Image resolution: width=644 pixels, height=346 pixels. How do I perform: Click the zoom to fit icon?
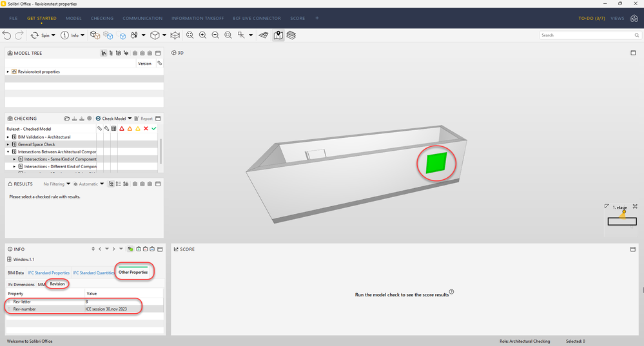tap(190, 35)
